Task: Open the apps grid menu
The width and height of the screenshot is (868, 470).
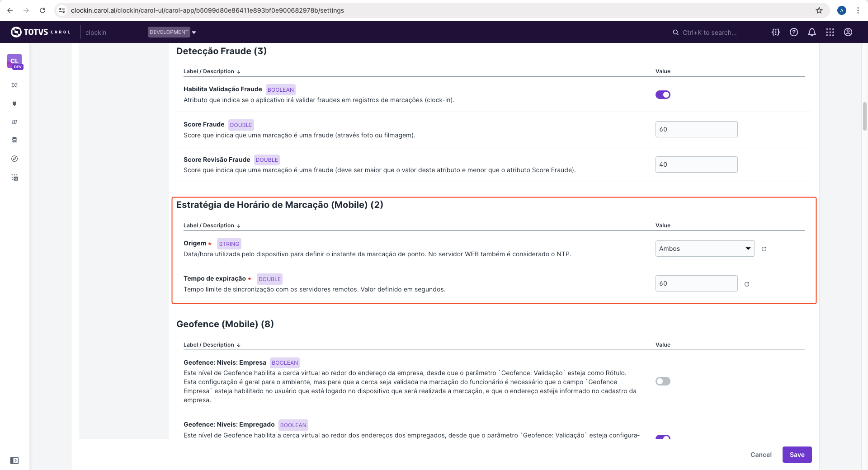Action: coord(830,32)
